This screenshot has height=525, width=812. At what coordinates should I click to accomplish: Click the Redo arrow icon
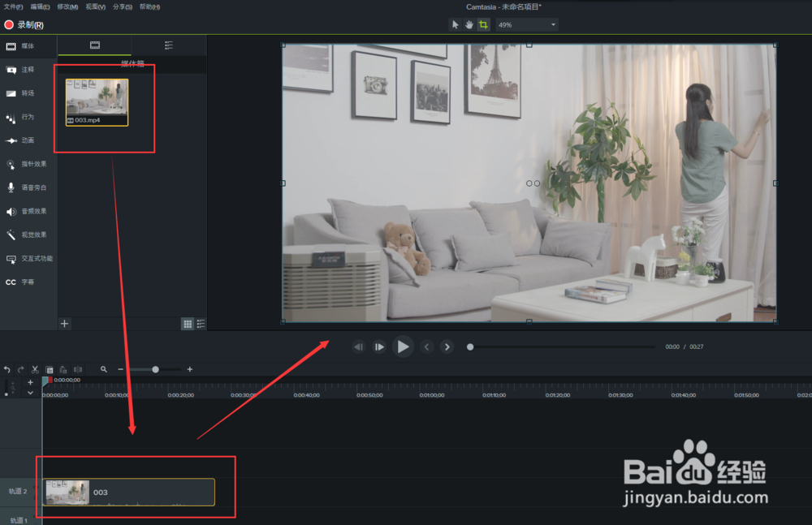click(20, 369)
